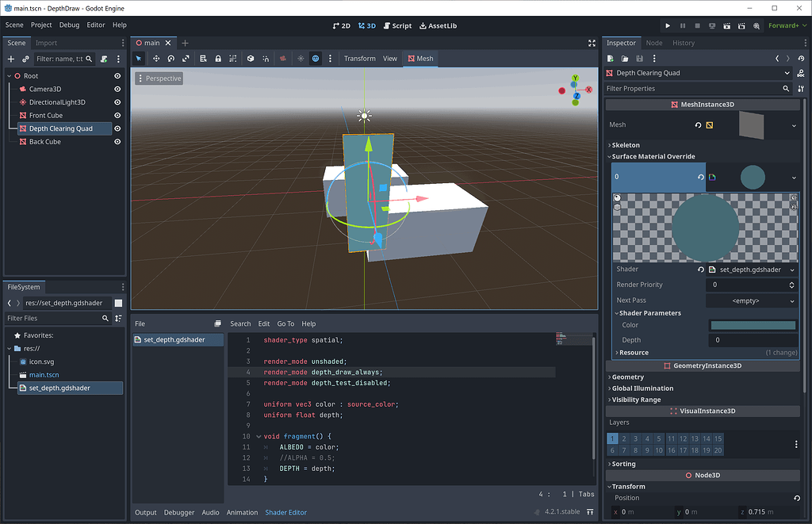The width and height of the screenshot is (812, 524).
Task: Select the Move tool in the 3D toolbar
Action: [x=157, y=58]
